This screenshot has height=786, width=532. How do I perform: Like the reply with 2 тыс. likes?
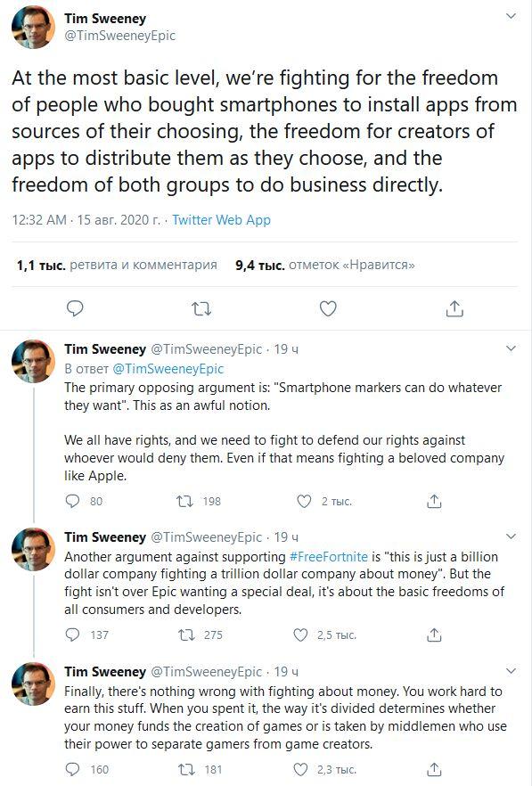305,501
